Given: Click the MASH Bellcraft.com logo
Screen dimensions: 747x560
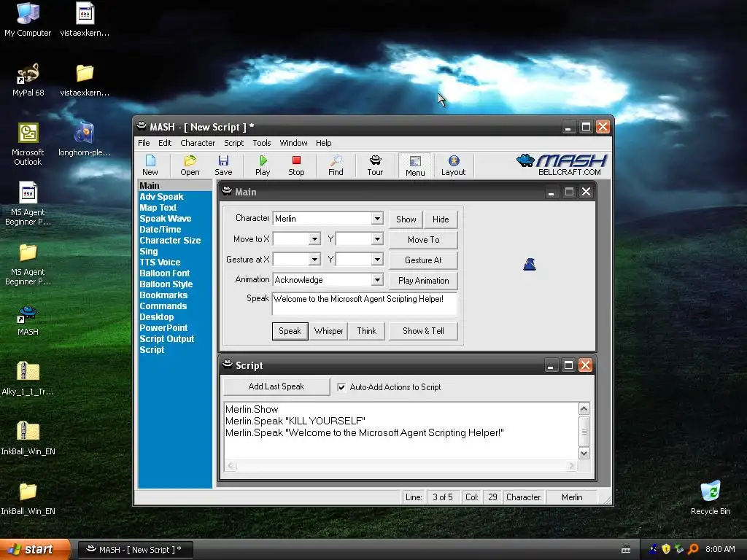Looking at the screenshot, I should (562, 165).
